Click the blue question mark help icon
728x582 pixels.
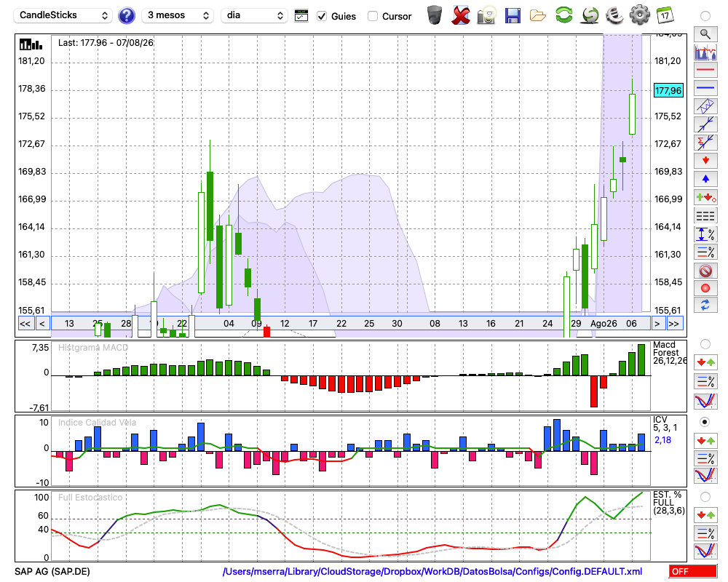pos(126,16)
